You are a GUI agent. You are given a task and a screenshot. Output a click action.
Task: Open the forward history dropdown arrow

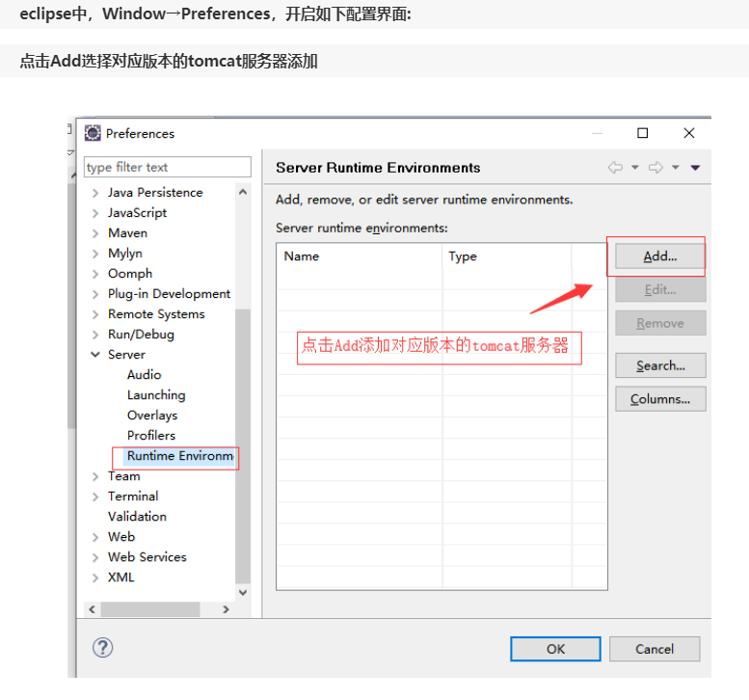click(676, 167)
